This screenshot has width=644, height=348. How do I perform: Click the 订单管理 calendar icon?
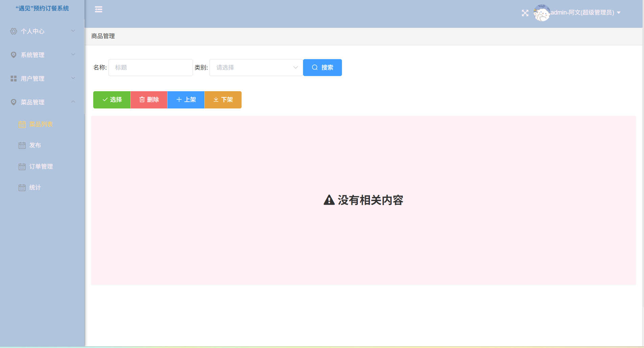(22, 167)
